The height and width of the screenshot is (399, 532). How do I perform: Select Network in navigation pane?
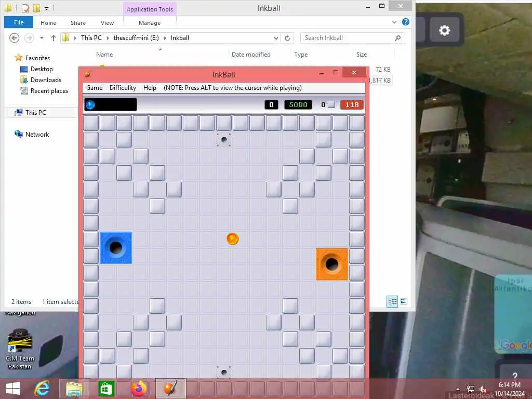pyautogui.click(x=37, y=135)
